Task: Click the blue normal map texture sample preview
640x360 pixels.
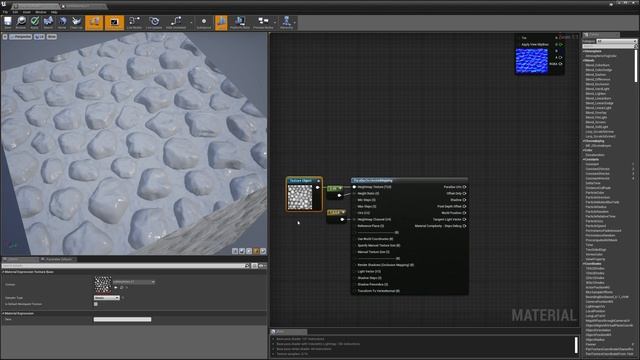Action: pyautogui.click(x=531, y=61)
